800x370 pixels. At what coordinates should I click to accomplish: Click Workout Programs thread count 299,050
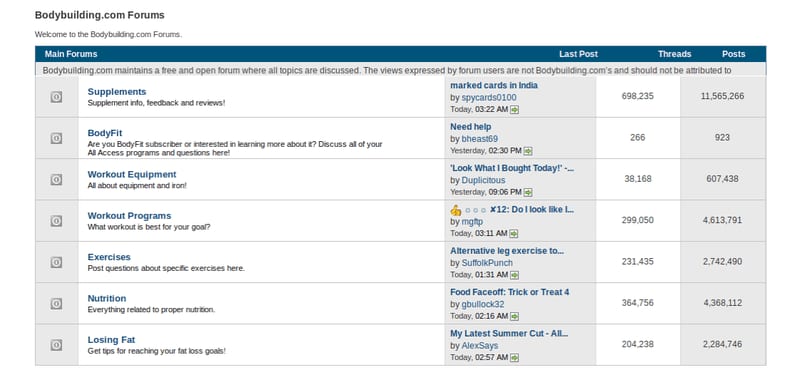[638, 220]
